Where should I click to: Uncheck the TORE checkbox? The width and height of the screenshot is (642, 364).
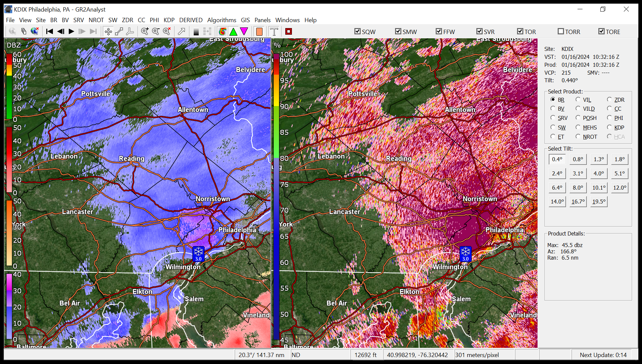click(601, 31)
